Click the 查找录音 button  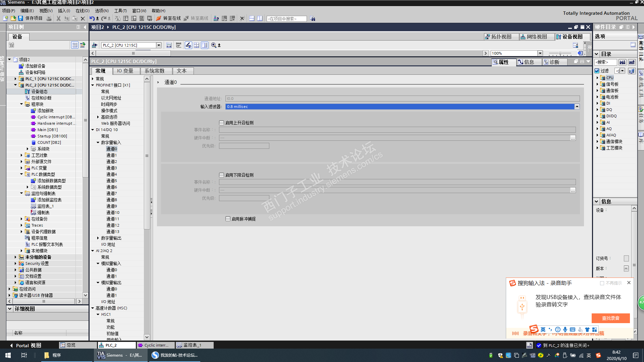pyautogui.click(x=610, y=318)
